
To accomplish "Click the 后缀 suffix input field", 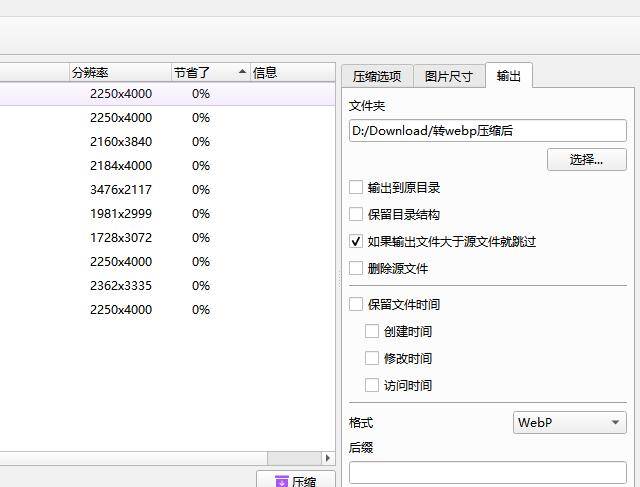I will [488, 474].
